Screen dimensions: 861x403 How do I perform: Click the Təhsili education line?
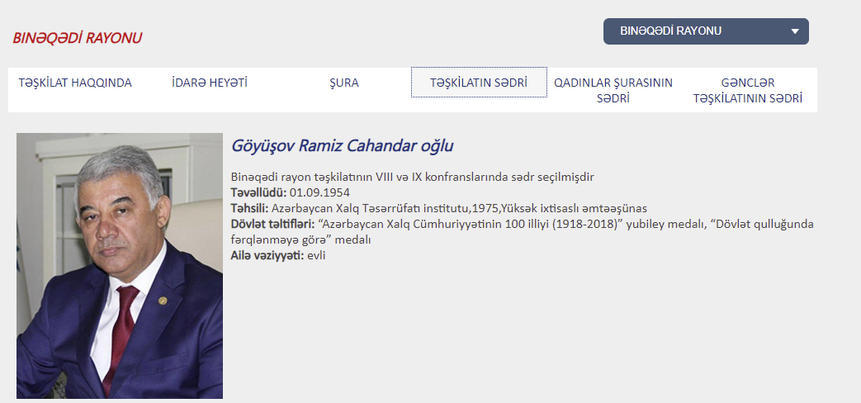(439, 209)
